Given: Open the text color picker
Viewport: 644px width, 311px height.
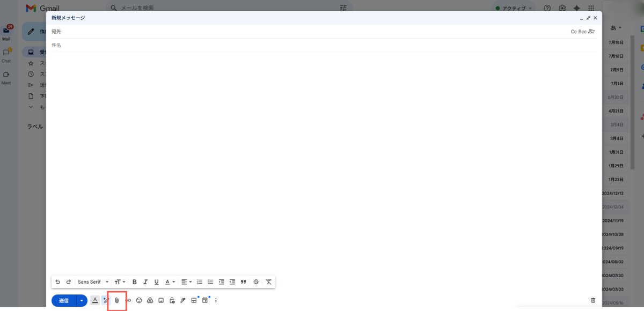Looking at the screenshot, I should tap(170, 282).
